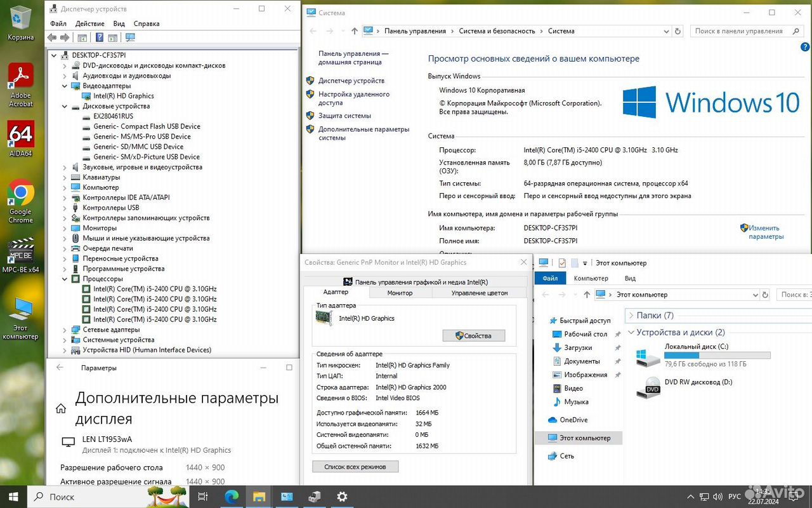
Task: Open the Файл tab in Explorer
Action: tap(550, 278)
